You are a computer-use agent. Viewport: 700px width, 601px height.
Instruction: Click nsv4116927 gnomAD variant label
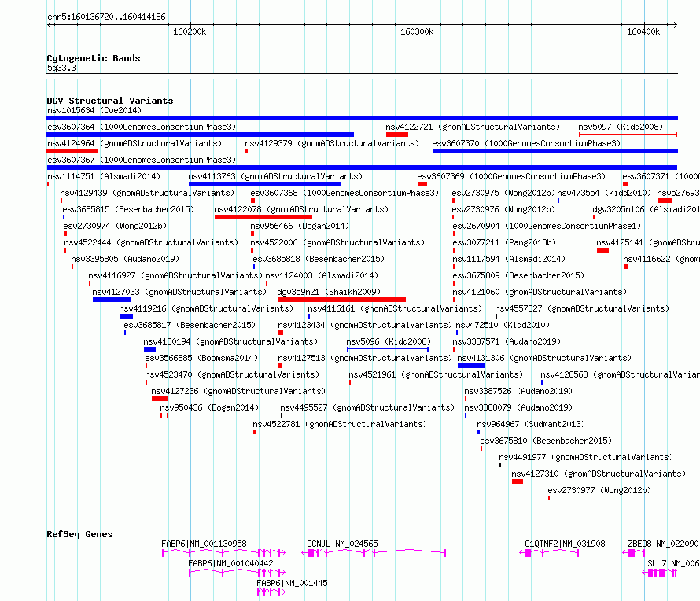(175, 275)
